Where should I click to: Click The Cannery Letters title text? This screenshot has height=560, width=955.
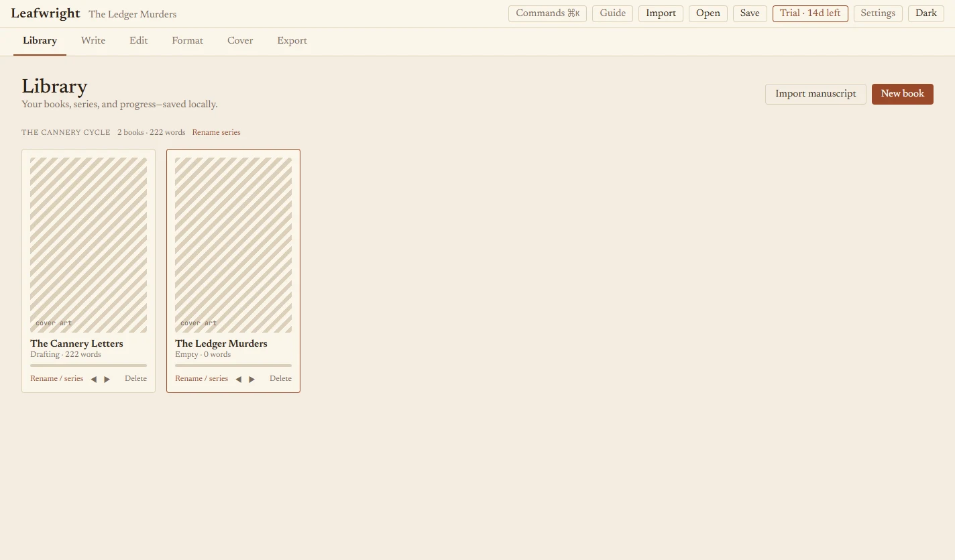tap(76, 343)
